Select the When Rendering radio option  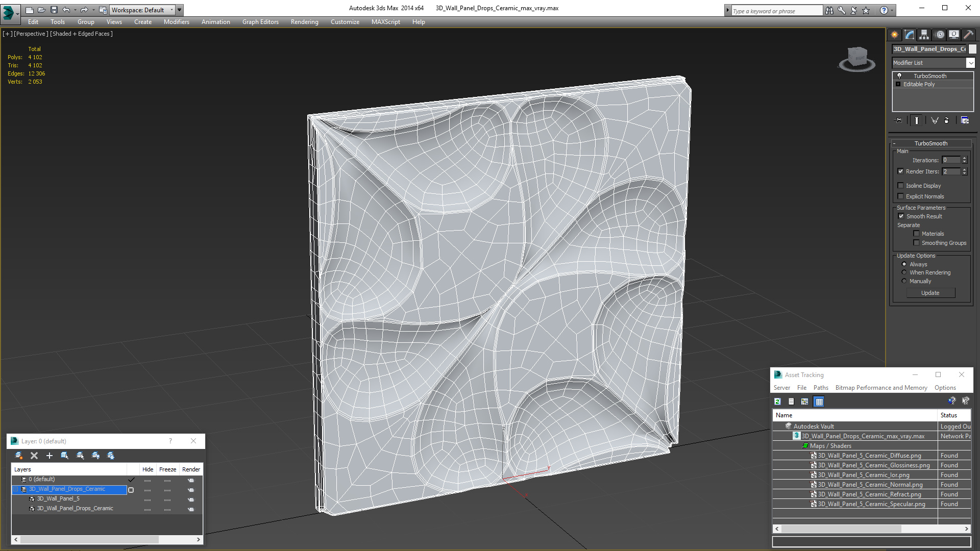904,272
